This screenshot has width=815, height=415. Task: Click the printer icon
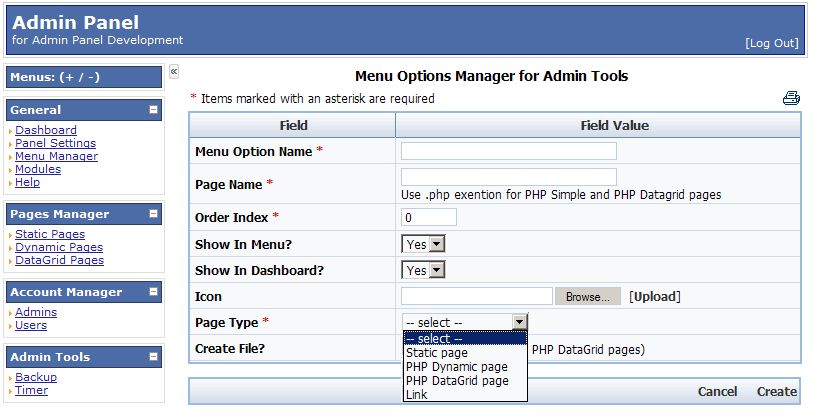point(791,98)
